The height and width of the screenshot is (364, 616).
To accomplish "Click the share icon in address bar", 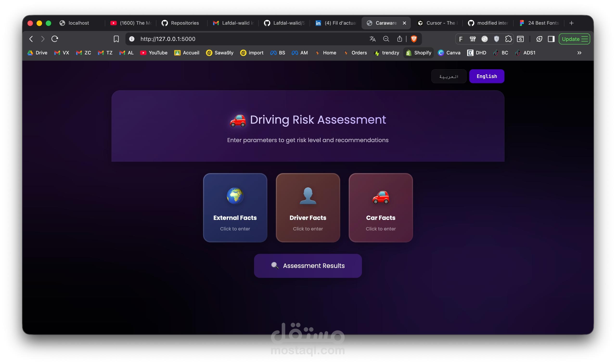I will coord(399,39).
